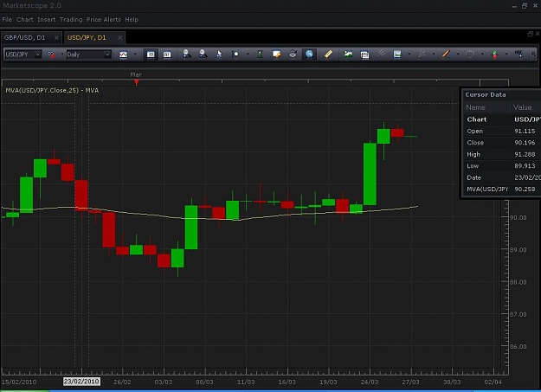
Task: Open the Help menu
Action: click(132, 20)
